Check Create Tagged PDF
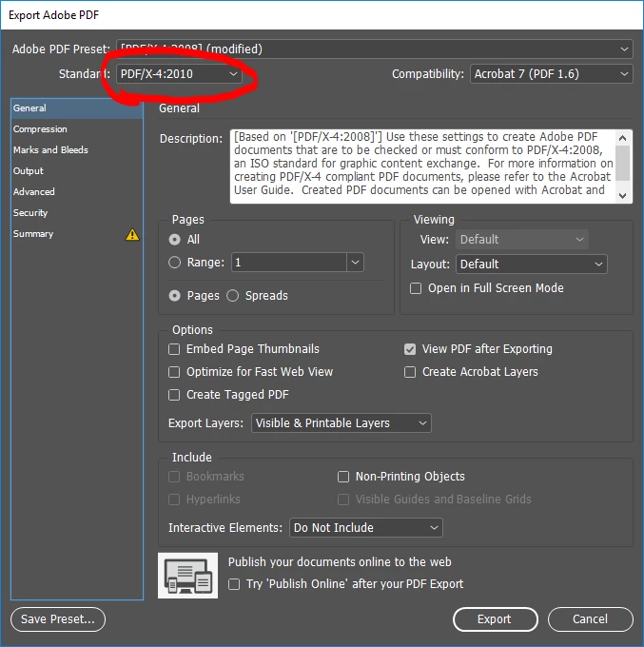 (x=174, y=395)
